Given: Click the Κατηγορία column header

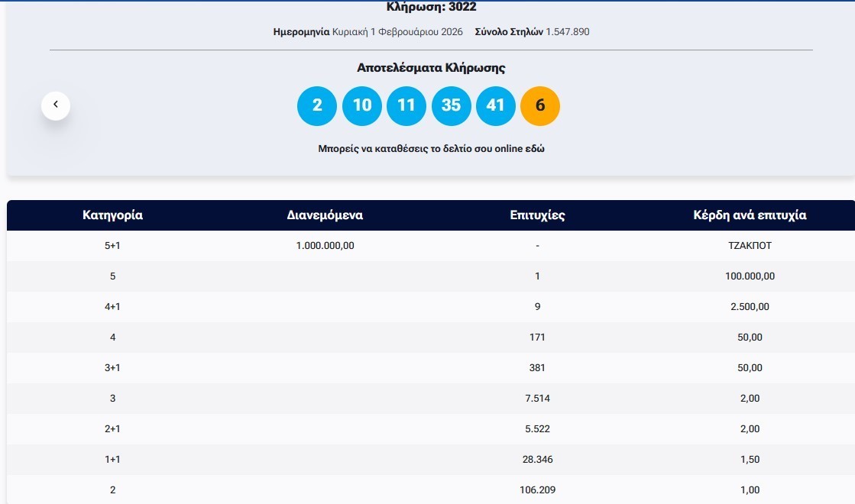Looking at the screenshot, I should point(112,215).
